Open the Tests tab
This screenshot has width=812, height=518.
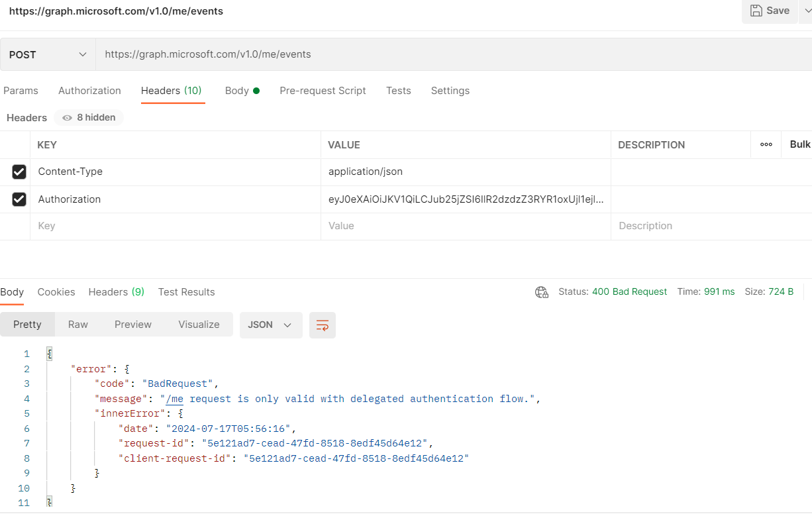pos(399,91)
